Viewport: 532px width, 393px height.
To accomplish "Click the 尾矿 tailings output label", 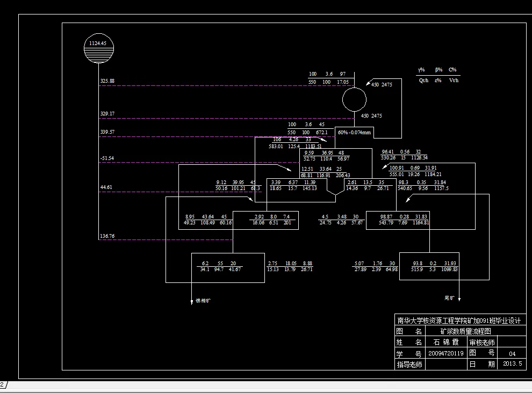I will pos(449,298).
